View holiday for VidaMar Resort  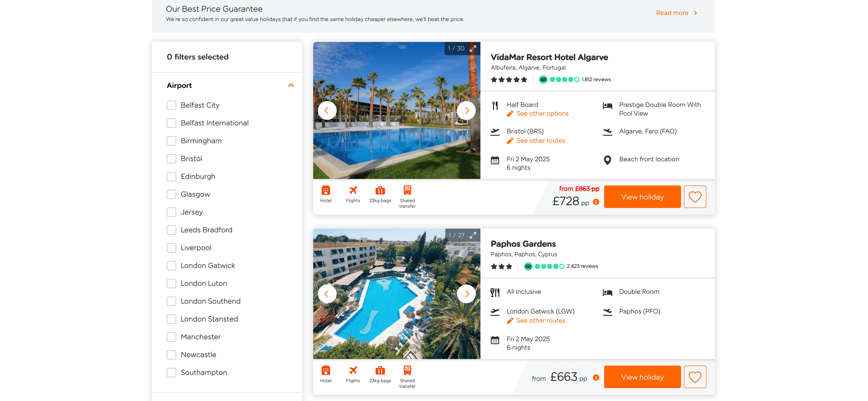coord(642,197)
